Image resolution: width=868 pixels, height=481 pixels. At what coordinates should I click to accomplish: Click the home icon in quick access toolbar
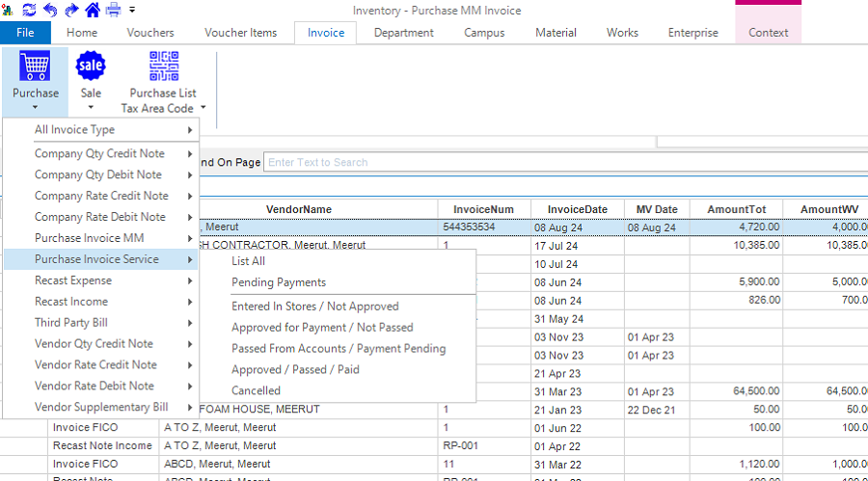93,11
